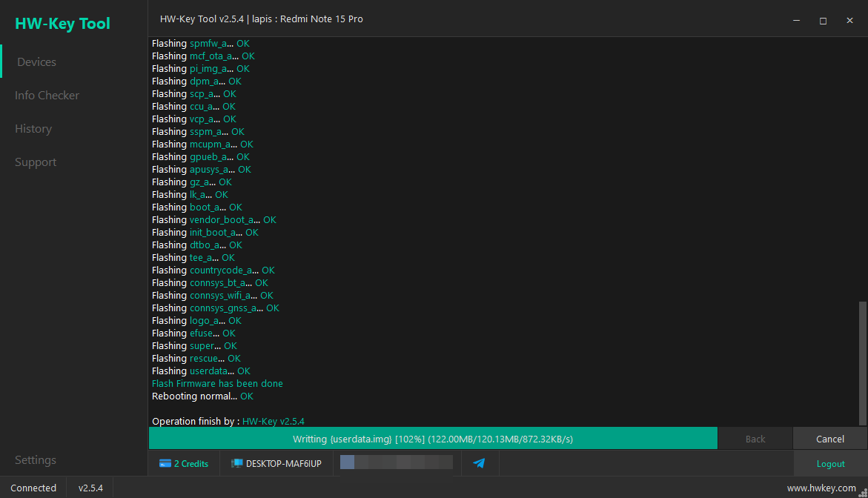Screen dimensions: 868x498
Task: Click the 'Flashing connsys_gnss_a' log line
Action: pyautogui.click(x=216, y=308)
